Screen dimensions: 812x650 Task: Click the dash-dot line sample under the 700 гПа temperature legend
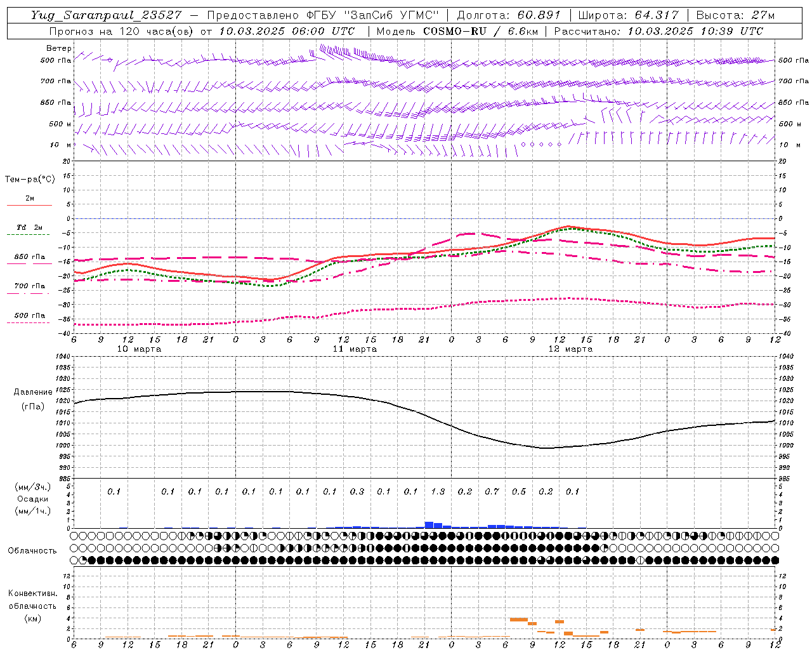pyautogui.click(x=29, y=293)
